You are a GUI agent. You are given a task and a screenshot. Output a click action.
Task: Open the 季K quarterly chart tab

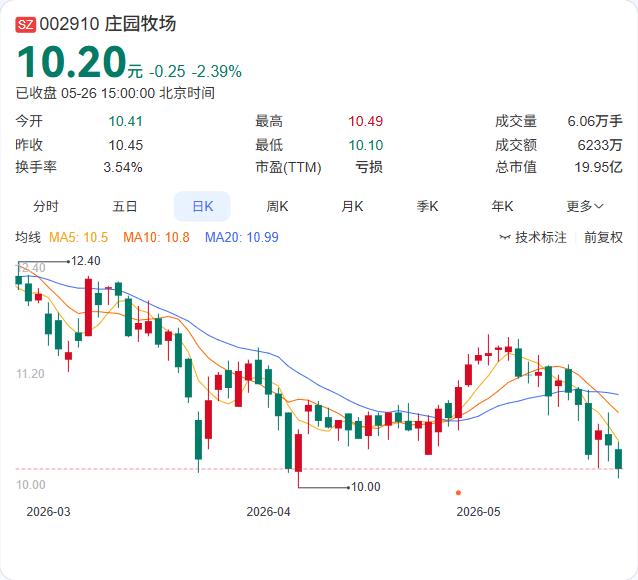(x=427, y=206)
